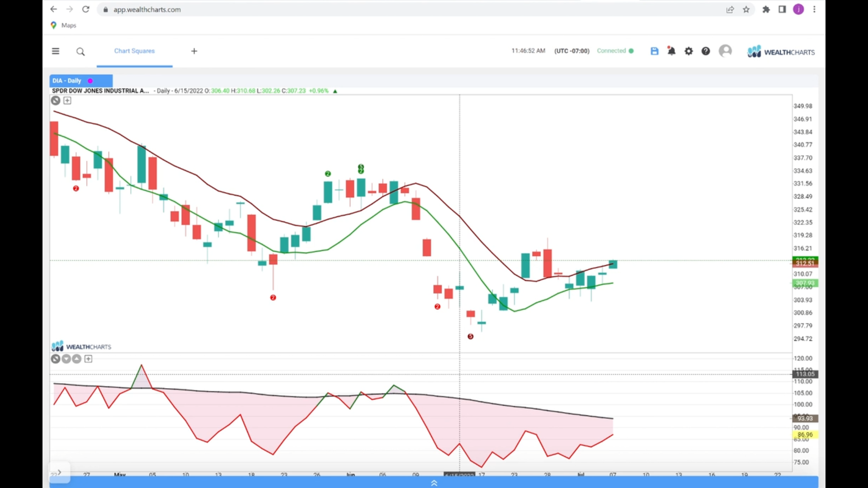Screen dimensions: 868x488
Task: Click the red signal marker labeled 5
Action: point(471,336)
